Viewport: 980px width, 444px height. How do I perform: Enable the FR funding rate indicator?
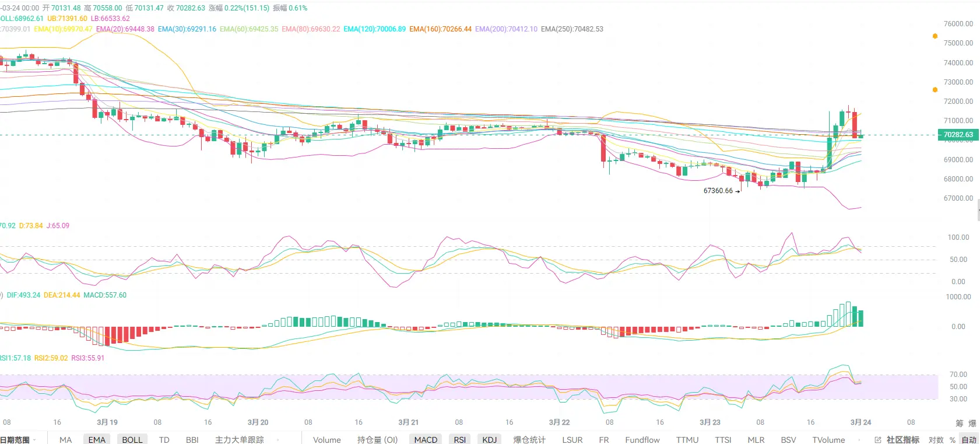pos(604,440)
